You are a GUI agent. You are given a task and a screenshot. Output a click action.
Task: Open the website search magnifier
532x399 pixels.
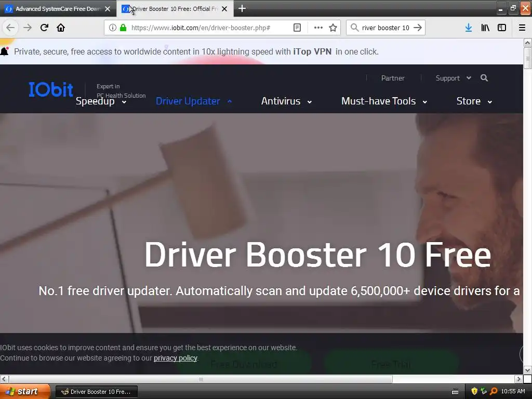click(x=484, y=78)
